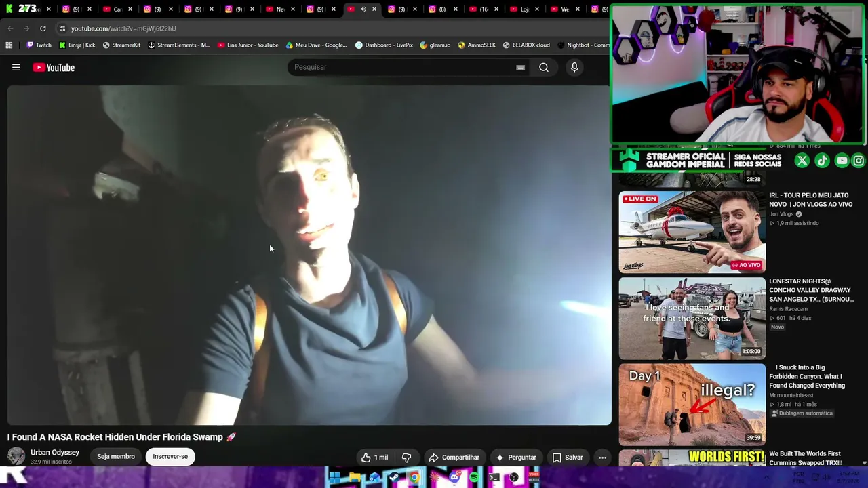868x488 pixels.
Task: Open the Jon Vlogs jet tour live thumbnail
Action: [692, 232]
